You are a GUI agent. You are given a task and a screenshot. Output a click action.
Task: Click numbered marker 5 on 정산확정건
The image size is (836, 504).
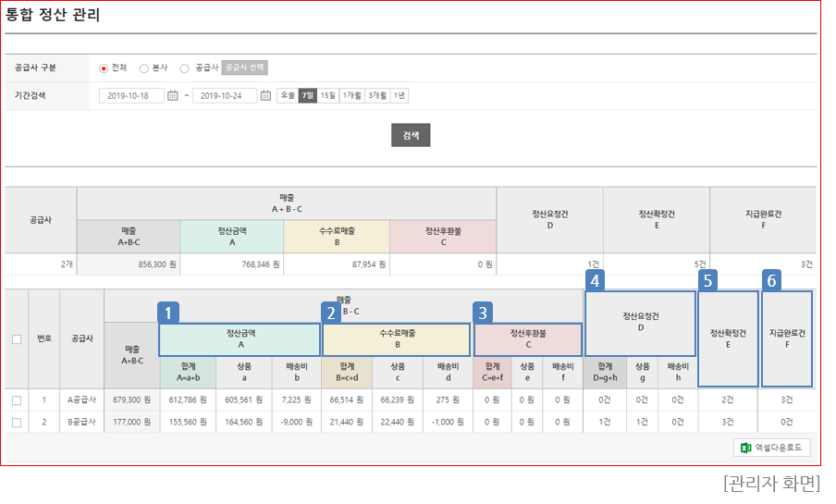click(708, 279)
